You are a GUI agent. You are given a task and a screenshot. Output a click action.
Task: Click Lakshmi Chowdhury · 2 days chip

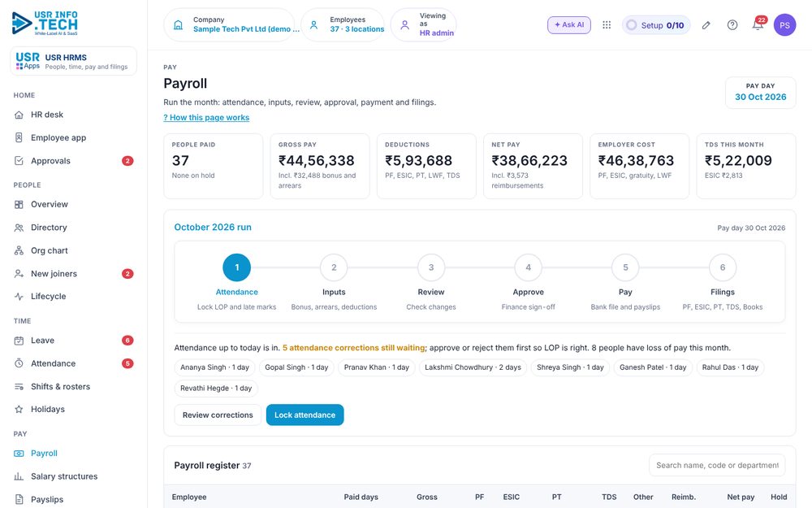(473, 367)
